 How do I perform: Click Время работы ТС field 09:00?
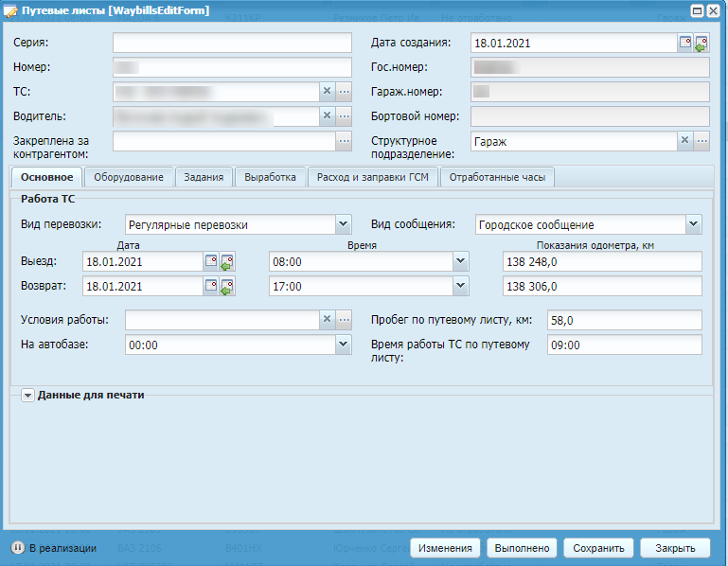625,345
